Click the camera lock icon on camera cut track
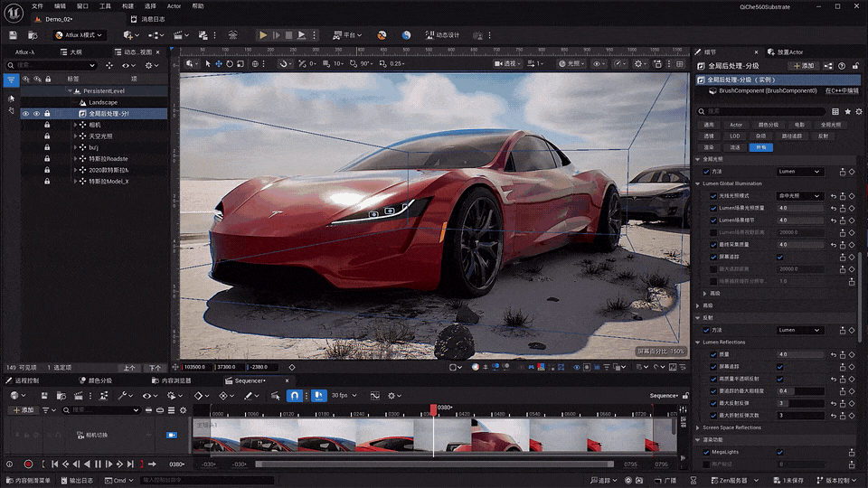868x488 pixels. (x=172, y=436)
